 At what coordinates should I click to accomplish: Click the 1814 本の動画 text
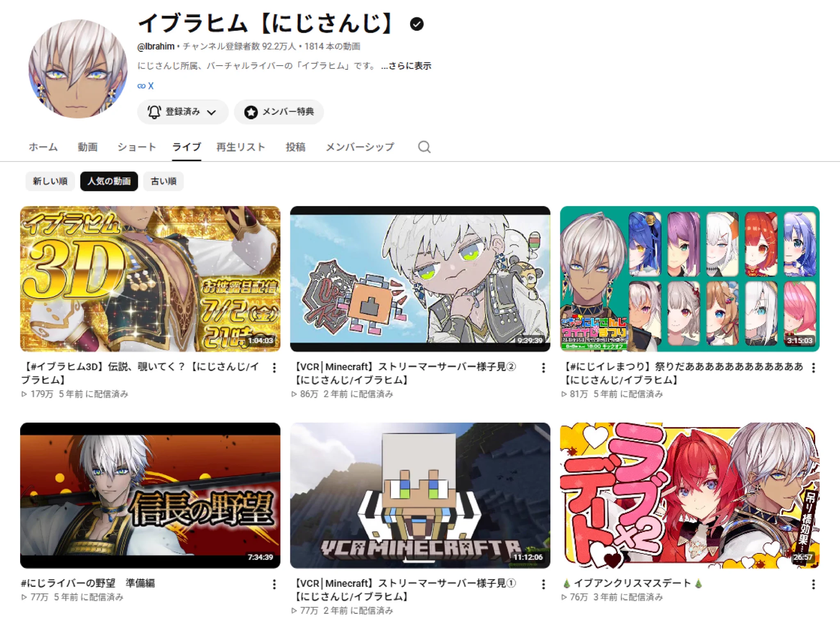[332, 46]
